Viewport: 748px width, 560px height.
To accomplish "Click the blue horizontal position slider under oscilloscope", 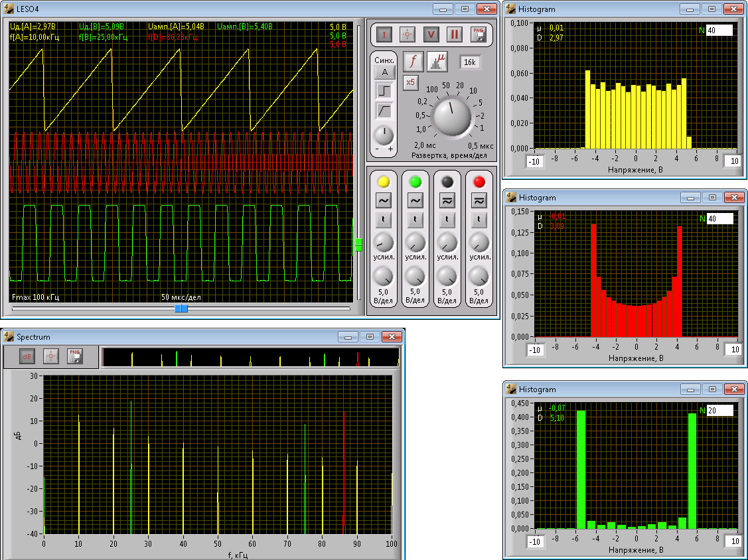I will (x=181, y=309).
